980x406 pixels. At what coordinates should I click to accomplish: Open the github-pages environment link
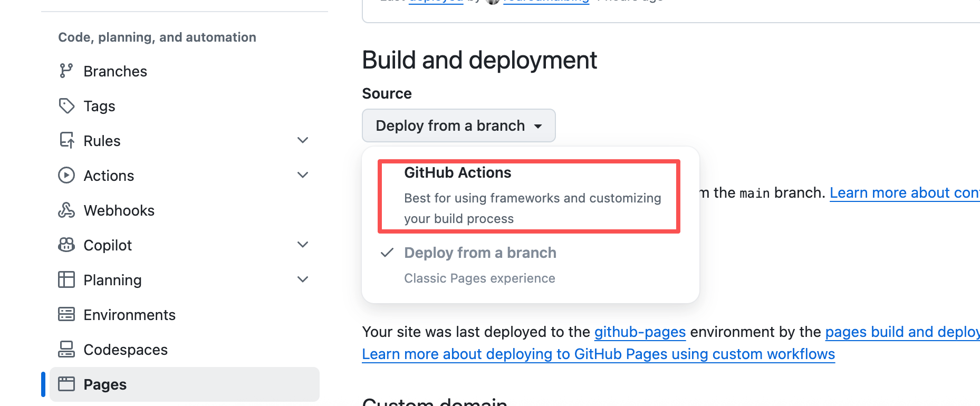pos(640,332)
